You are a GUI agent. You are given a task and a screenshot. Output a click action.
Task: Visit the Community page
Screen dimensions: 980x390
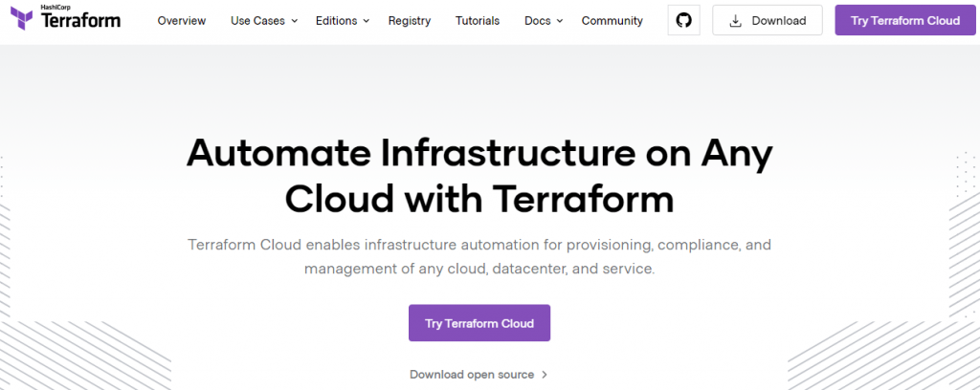click(612, 21)
